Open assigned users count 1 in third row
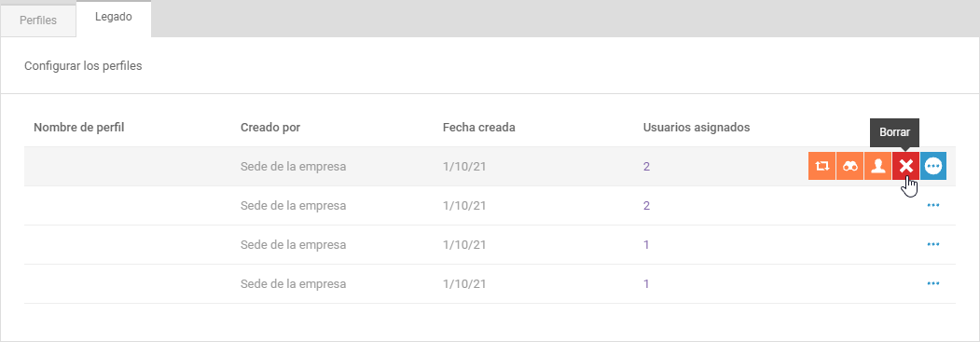 pyautogui.click(x=646, y=245)
